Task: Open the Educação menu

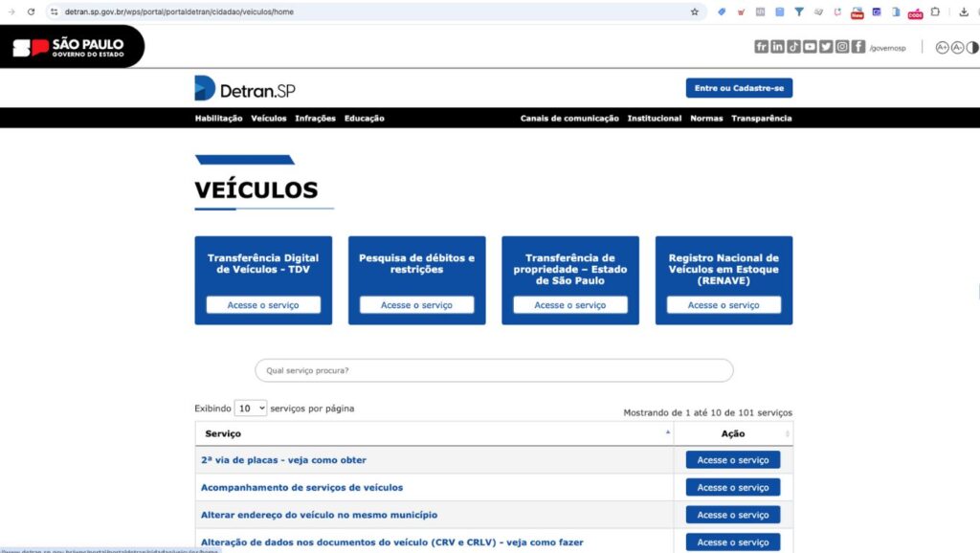Action: pos(365,118)
